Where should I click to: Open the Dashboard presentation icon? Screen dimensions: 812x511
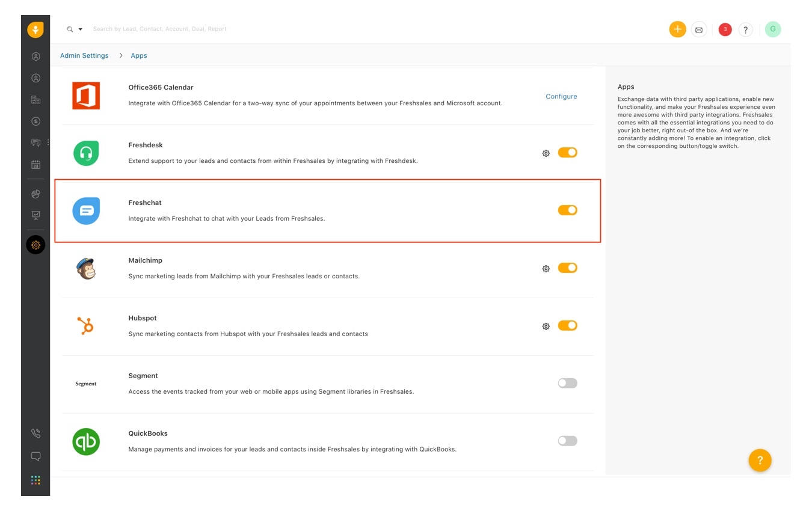(x=35, y=215)
